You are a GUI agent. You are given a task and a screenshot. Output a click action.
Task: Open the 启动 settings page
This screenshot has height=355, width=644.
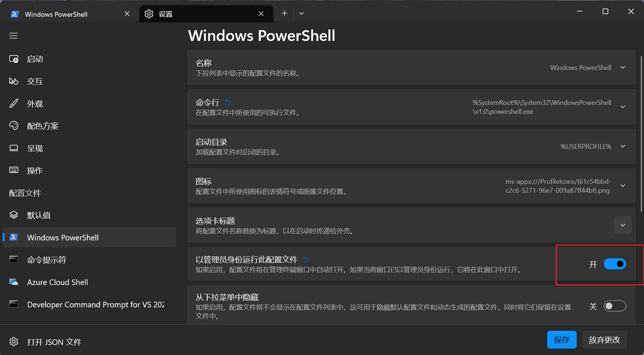click(89, 59)
